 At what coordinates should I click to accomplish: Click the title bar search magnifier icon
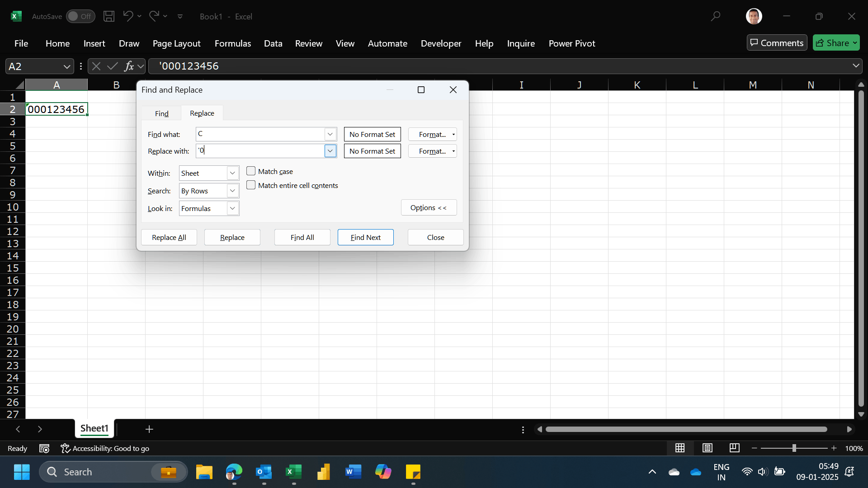coord(715,16)
